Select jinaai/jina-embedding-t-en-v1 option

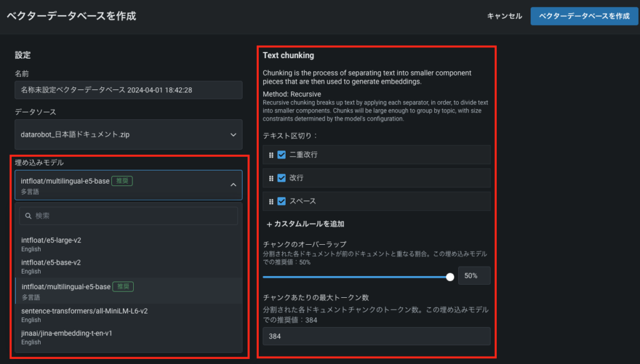129,338
